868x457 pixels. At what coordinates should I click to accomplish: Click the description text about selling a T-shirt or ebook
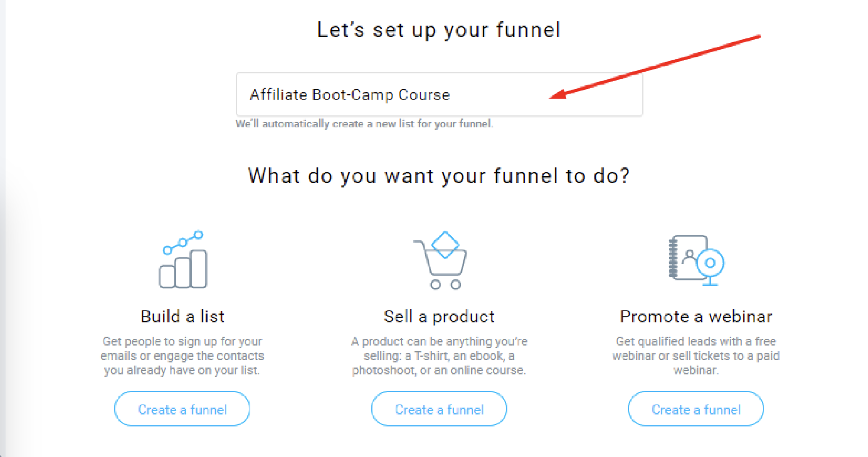click(x=439, y=356)
